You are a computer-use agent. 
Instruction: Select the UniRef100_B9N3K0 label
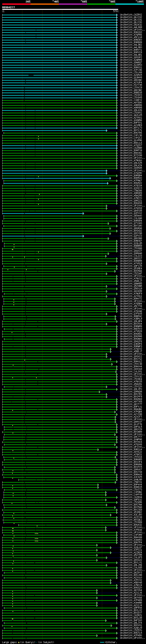(x=131, y=40)
